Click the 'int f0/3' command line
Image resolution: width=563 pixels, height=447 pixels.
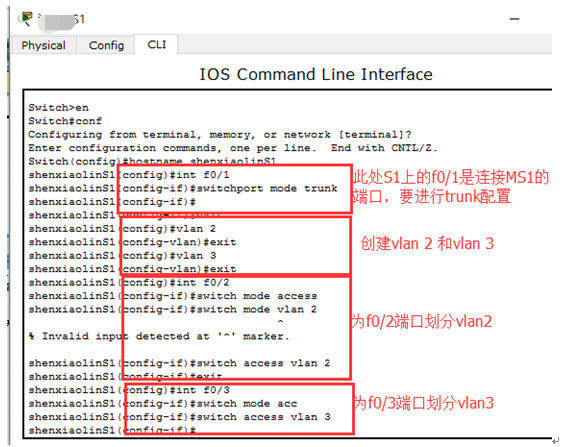point(129,390)
